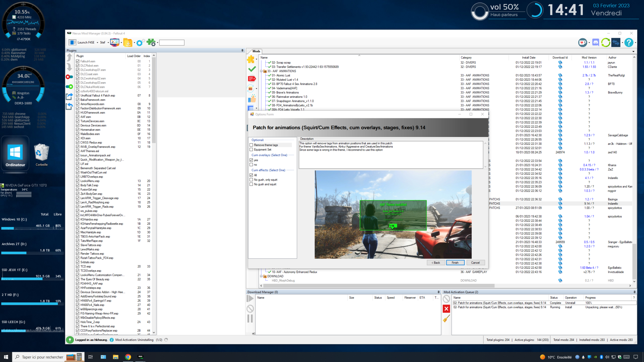Screen dimensions: 644x362
Task: Select the '01- Atomic Lust' mod row
Action: tap(281, 75)
